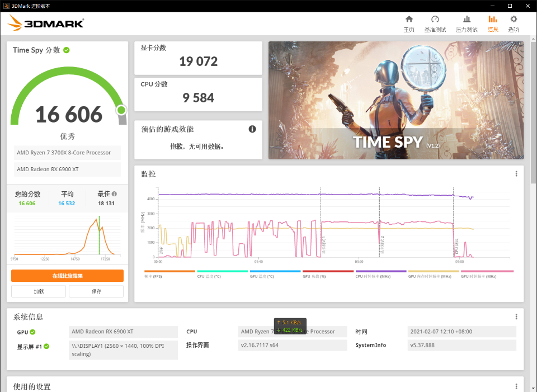Toggle the pink GPU 时钟频率 legend bar
Image resolution: width=537 pixels, height=392 pixels.
487,271
